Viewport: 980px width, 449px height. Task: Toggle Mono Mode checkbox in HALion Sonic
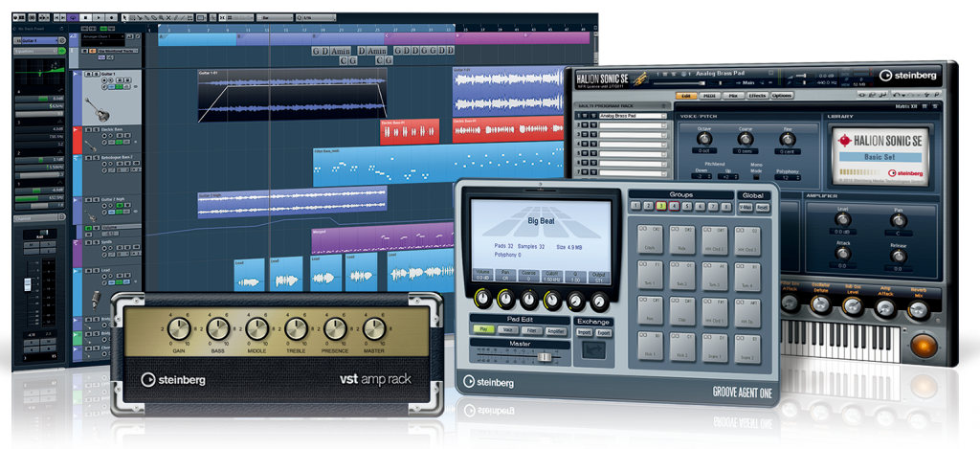[x=756, y=177]
